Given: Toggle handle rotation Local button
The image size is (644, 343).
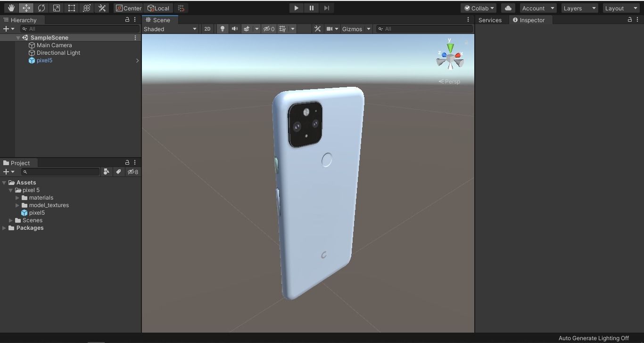Looking at the screenshot, I should [x=158, y=8].
